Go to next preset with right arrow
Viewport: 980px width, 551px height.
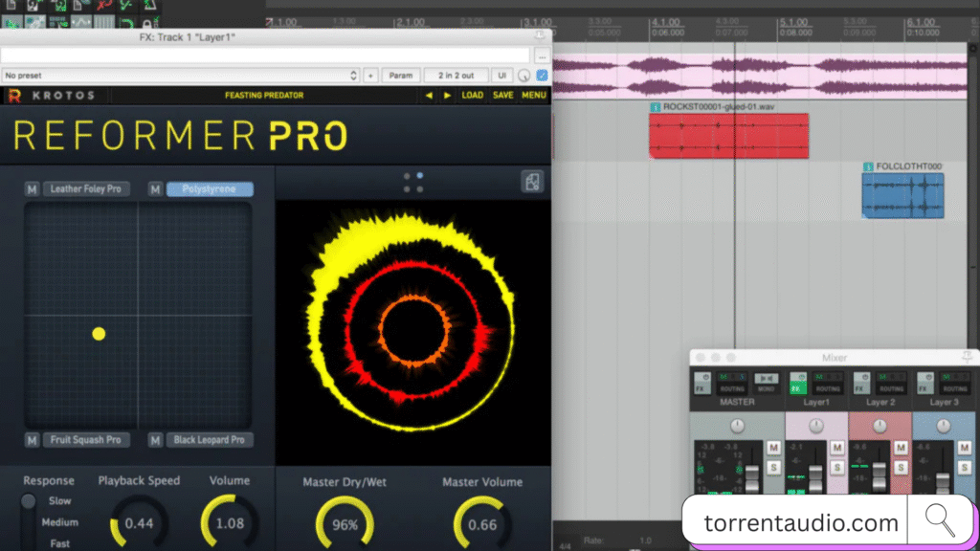pyautogui.click(x=447, y=95)
